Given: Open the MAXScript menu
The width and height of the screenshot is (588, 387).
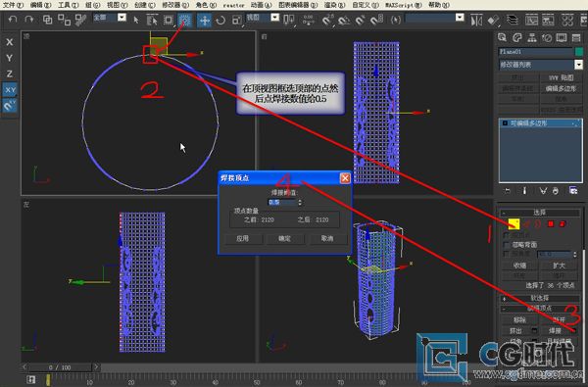Looking at the screenshot, I should pos(404,5).
